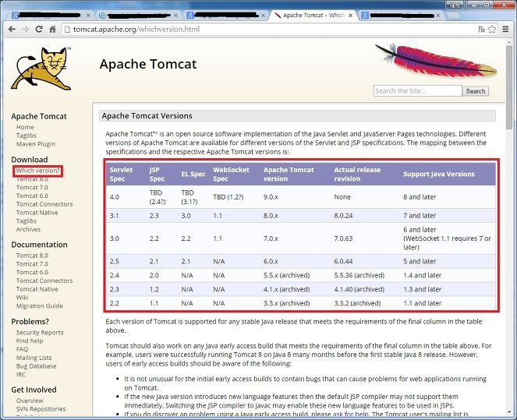Viewport: 517px width, 420px height.
Task: Open the Archives link
Action: 28,229
